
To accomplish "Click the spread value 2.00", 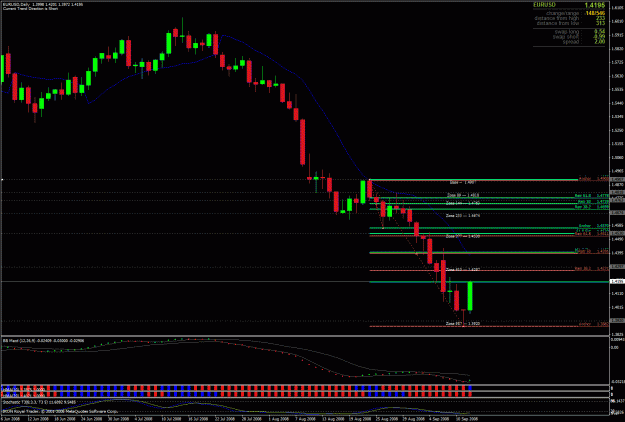I will point(600,41).
